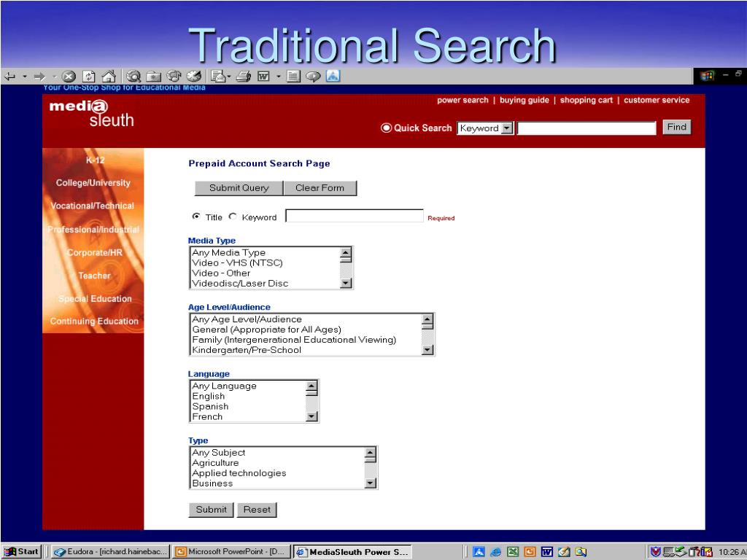Viewport: 747px width, 560px height.
Task: Click the Refresh page icon
Action: point(89,76)
